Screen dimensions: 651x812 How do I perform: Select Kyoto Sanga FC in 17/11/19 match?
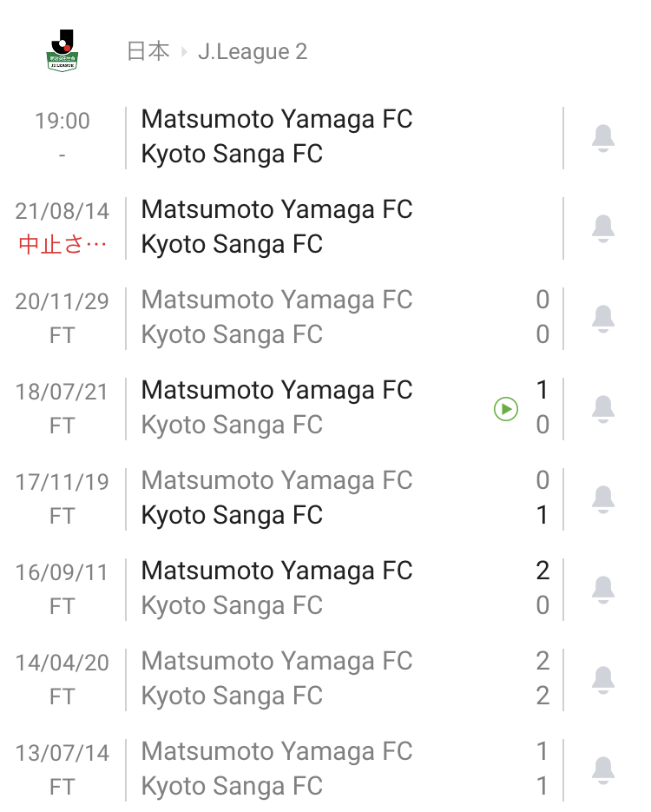(x=232, y=516)
